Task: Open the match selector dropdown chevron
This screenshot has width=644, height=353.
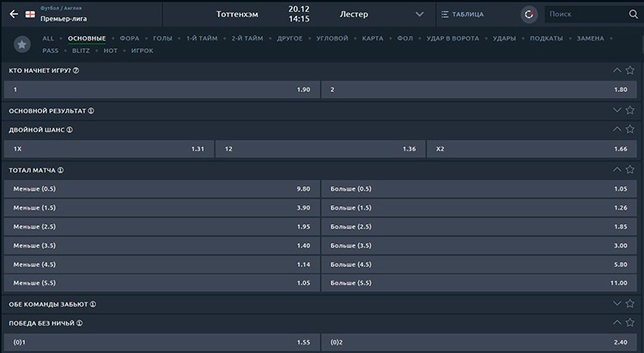Action: point(419,15)
